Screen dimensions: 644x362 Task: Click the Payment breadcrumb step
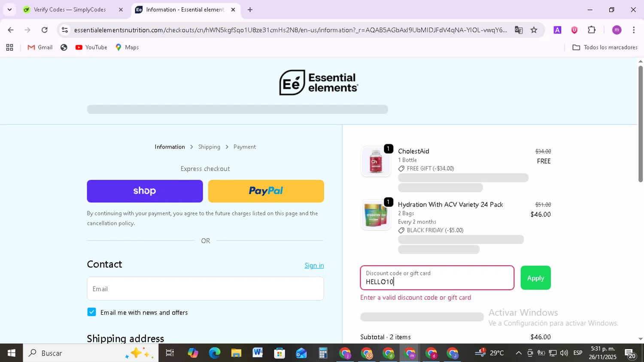(245, 147)
